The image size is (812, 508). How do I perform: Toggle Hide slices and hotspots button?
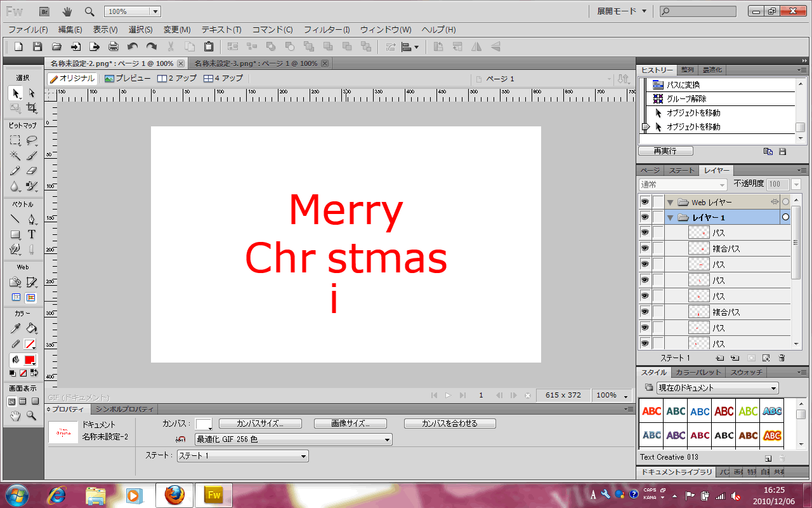16,297
